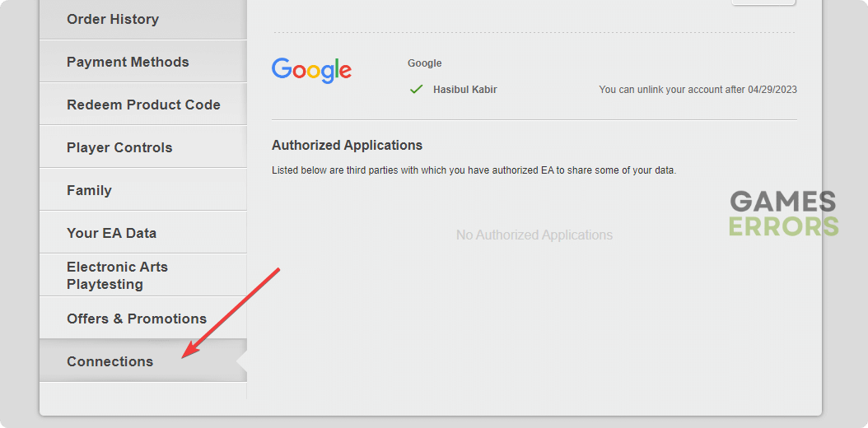Select the Connections sidebar item
Image resolution: width=868 pixels, height=428 pixels.
pos(142,361)
